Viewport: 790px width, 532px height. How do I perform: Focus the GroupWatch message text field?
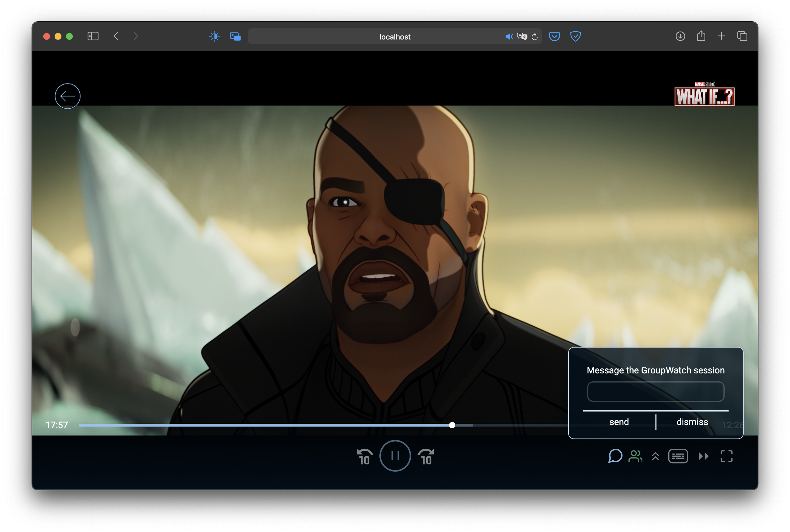pyautogui.click(x=655, y=392)
